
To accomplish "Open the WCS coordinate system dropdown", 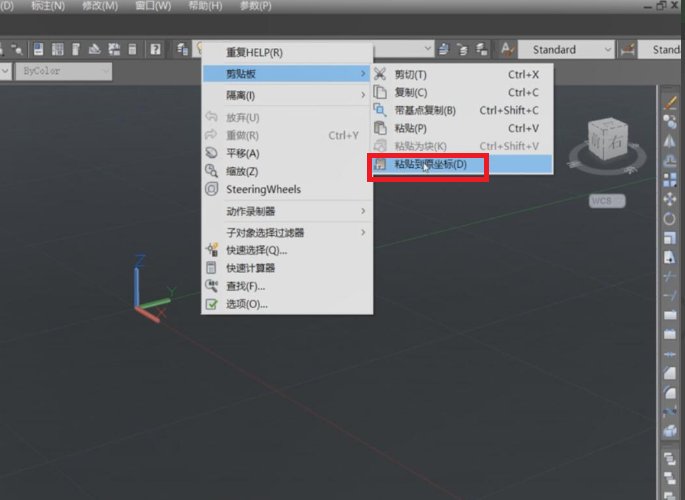I will click(607, 201).
